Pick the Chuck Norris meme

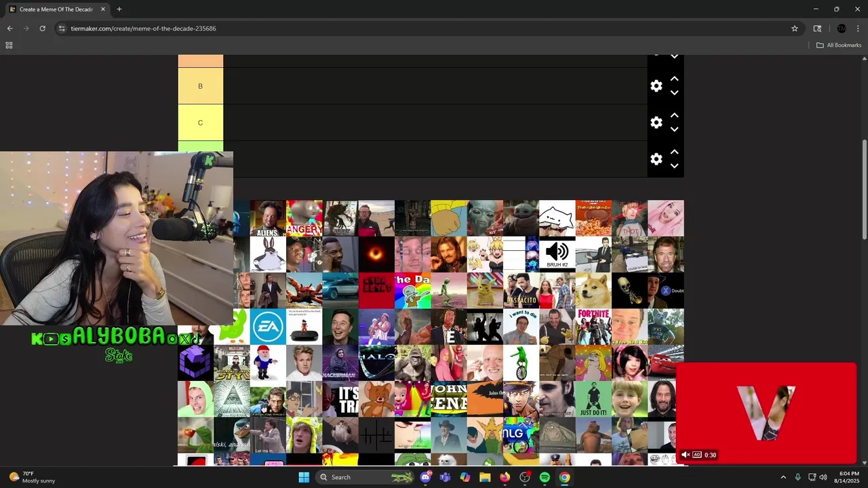click(665, 254)
